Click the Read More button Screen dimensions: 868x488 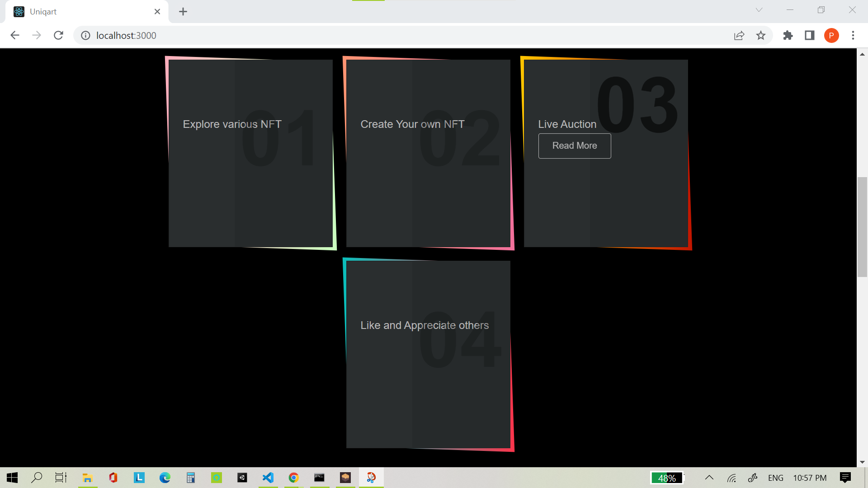pos(574,145)
